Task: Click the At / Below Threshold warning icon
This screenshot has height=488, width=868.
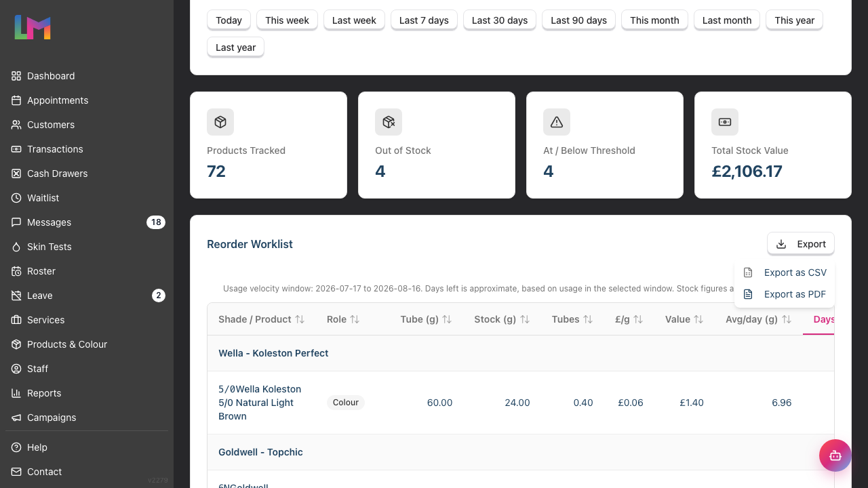Action: point(557,122)
